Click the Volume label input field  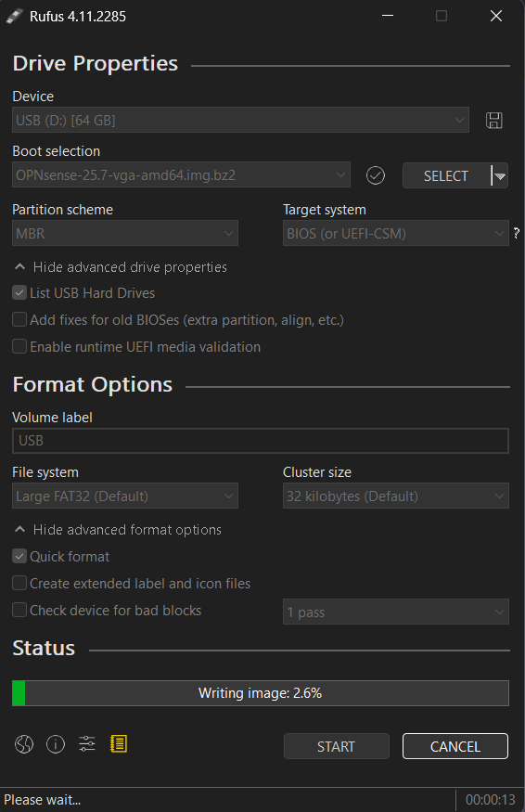(261, 441)
